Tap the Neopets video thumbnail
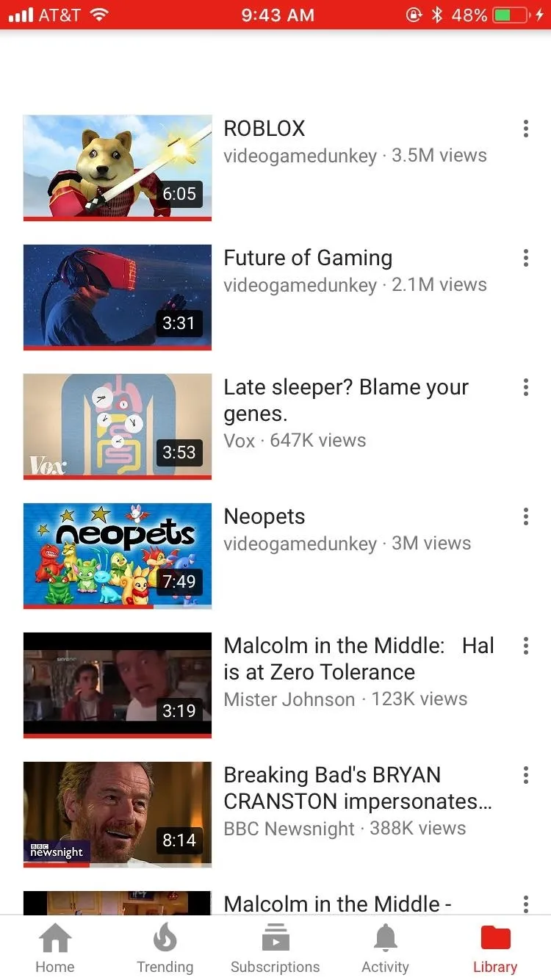551x980 pixels. [118, 555]
